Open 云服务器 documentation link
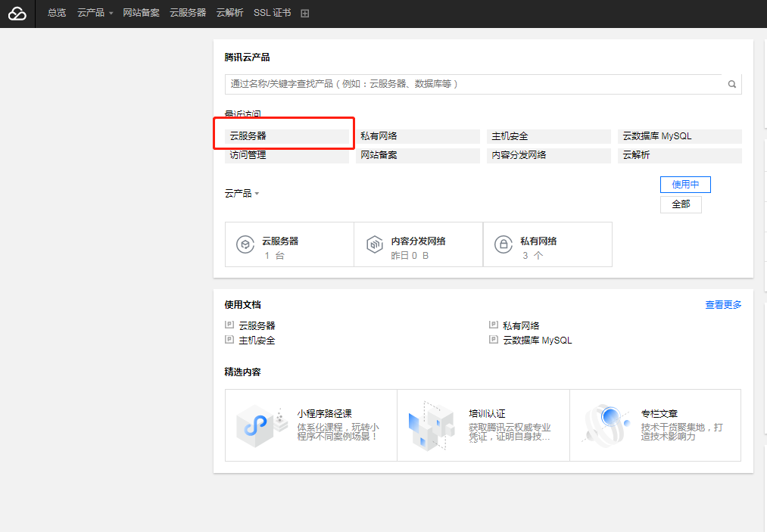 257,325
